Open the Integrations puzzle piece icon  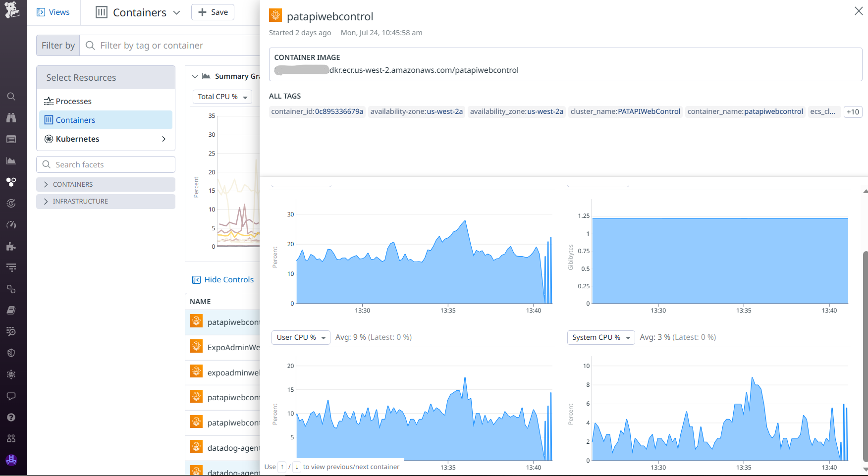pyautogui.click(x=11, y=246)
